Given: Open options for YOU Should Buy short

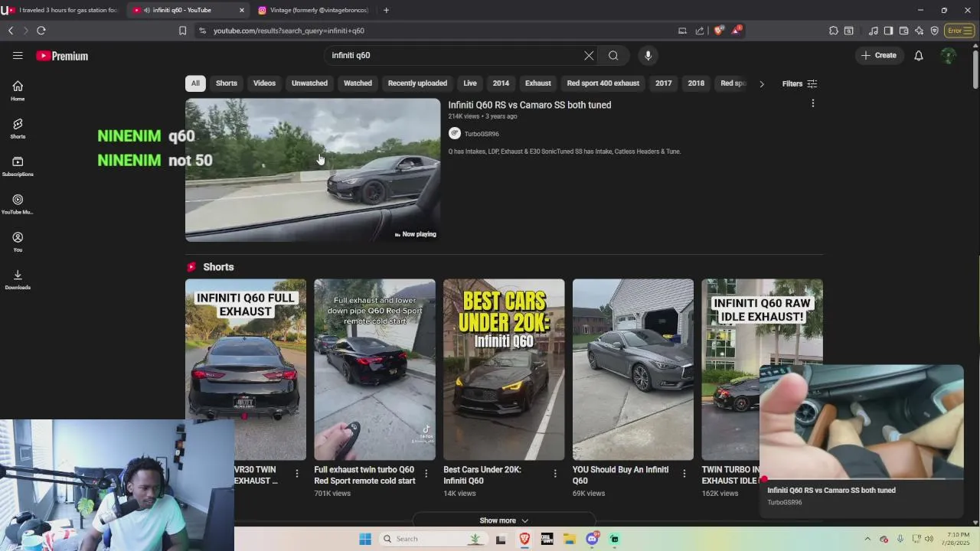Looking at the screenshot, I should [684, 474].
